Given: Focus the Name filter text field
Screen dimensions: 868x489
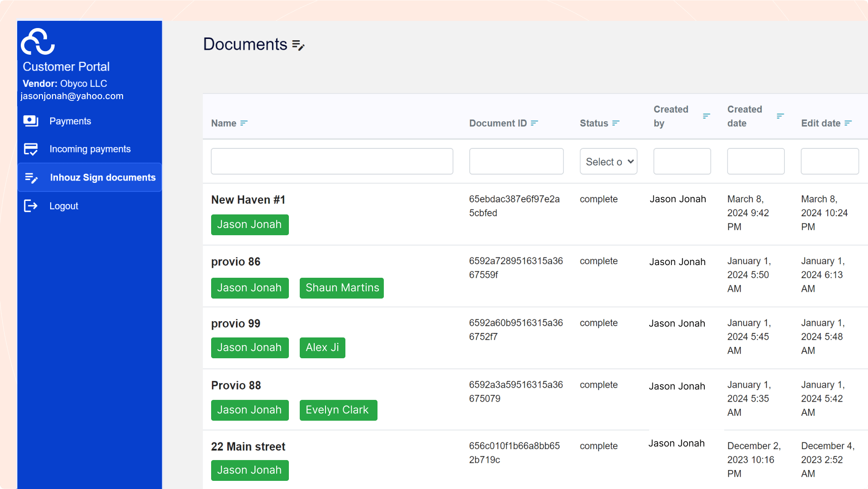Looking at the screenshot, I should pyautogui.click(x=332, y=161).
